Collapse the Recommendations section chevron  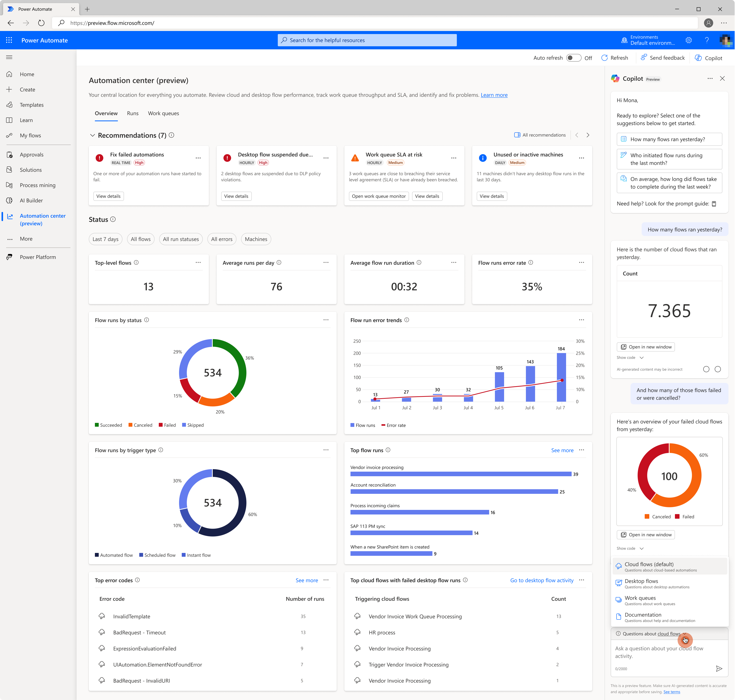click(92, 135)
